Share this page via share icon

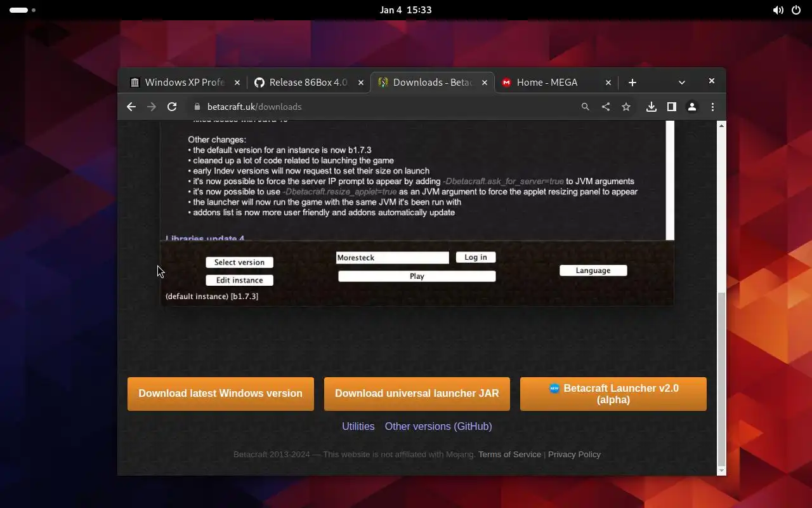click(606, 107)
